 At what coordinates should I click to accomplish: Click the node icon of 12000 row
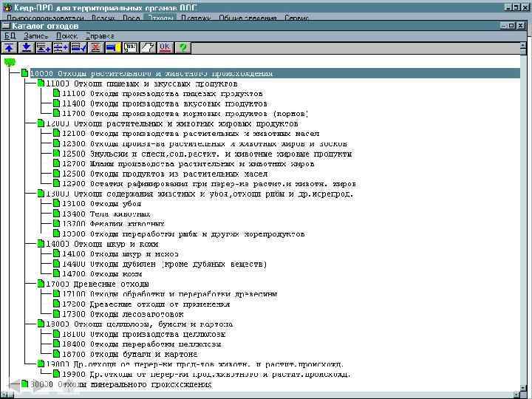click(x=41, y=123)
